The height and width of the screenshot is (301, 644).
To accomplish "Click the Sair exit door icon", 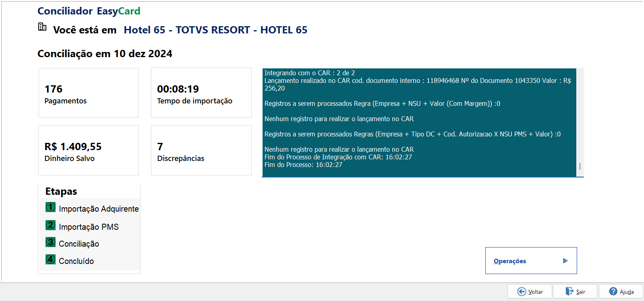I will [569, 291].
